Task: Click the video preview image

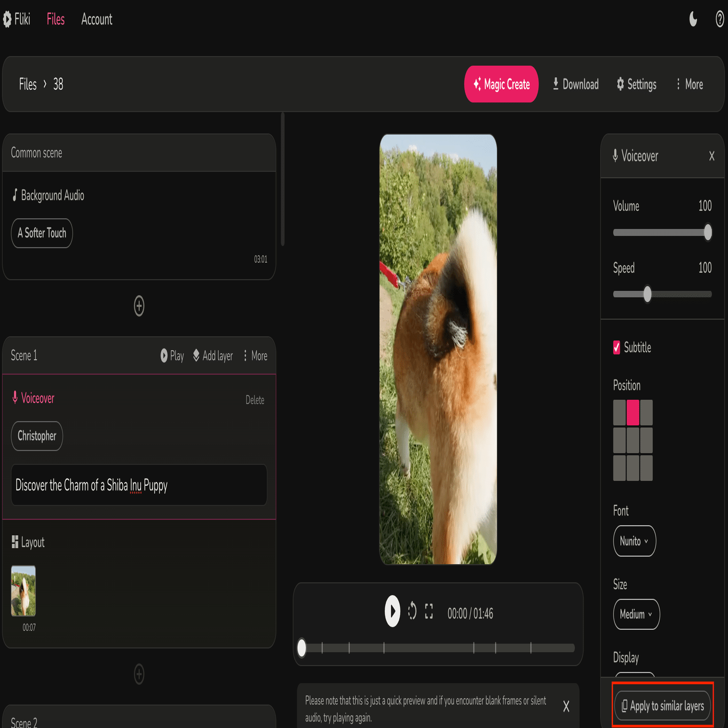Action: [438, 350]
